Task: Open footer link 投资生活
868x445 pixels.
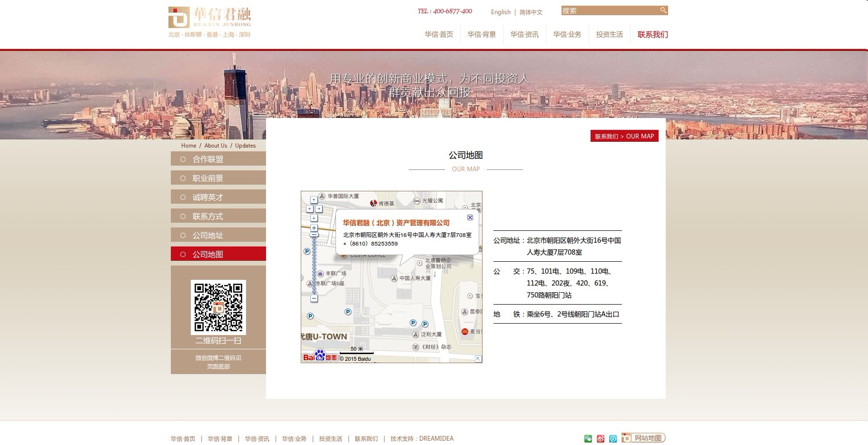Action: [x=331, y=439]
